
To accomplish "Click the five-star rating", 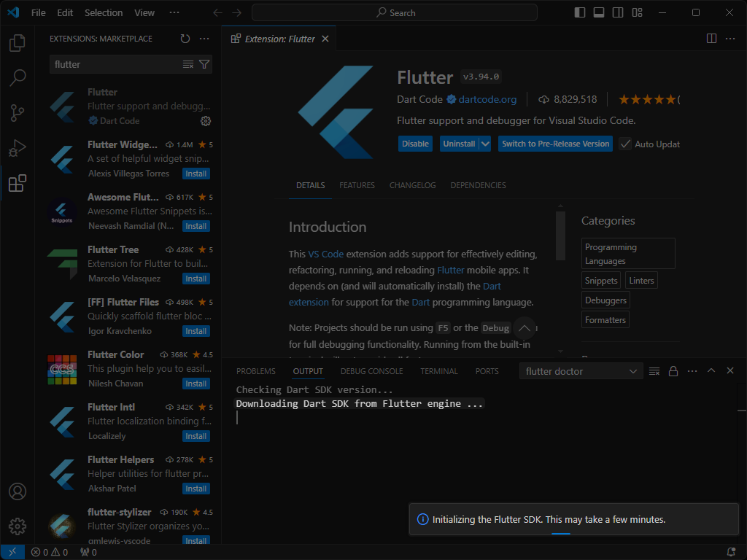I will tap(647, 99).
